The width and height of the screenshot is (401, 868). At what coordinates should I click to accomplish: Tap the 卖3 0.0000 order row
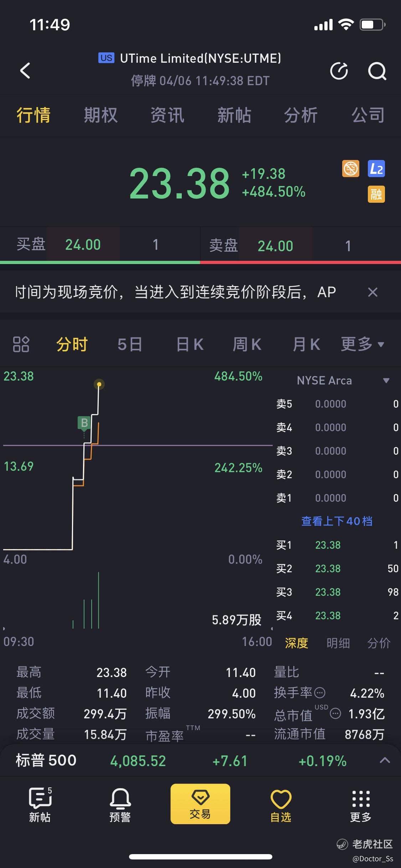[x=337, y=451]
